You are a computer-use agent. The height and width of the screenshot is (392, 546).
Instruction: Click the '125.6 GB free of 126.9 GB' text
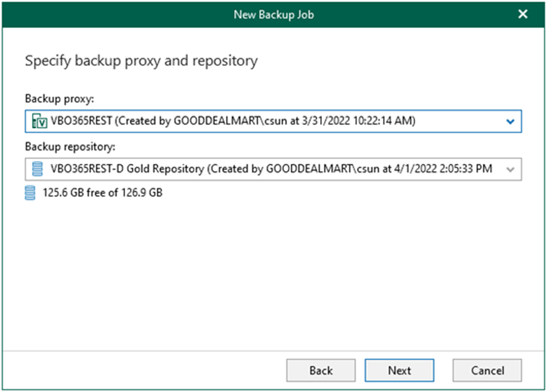pyautogui.click(x=102, y=193)
